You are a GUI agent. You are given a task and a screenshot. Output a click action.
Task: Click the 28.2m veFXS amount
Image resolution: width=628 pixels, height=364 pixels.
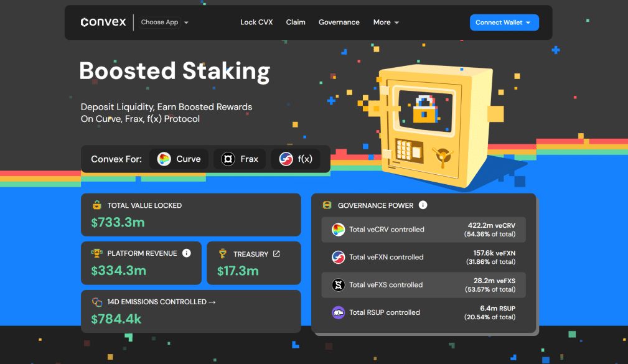[494, 281]
